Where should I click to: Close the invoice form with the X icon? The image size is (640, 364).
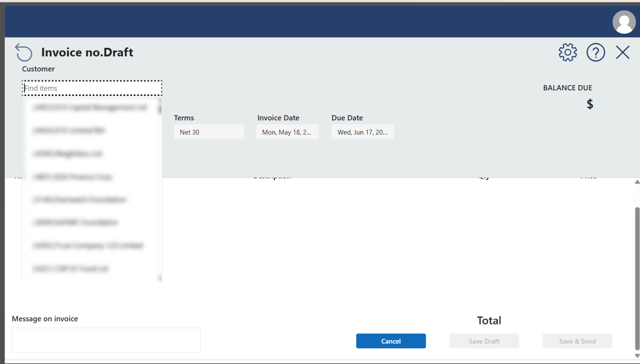click(623, 52)
